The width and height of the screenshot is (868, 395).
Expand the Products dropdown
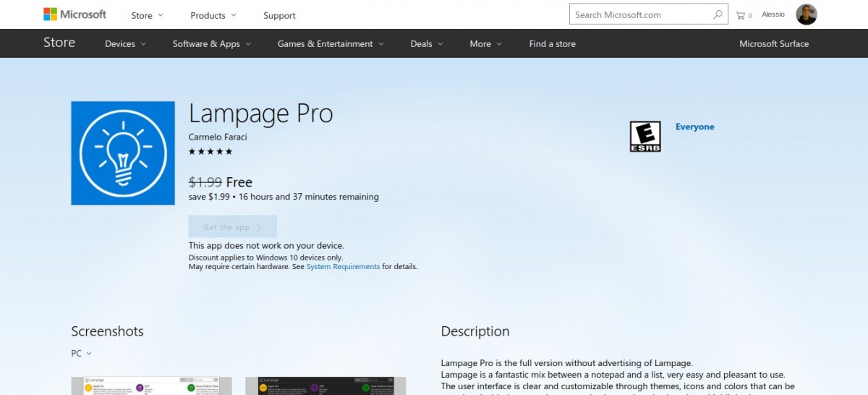click(213, 15)
